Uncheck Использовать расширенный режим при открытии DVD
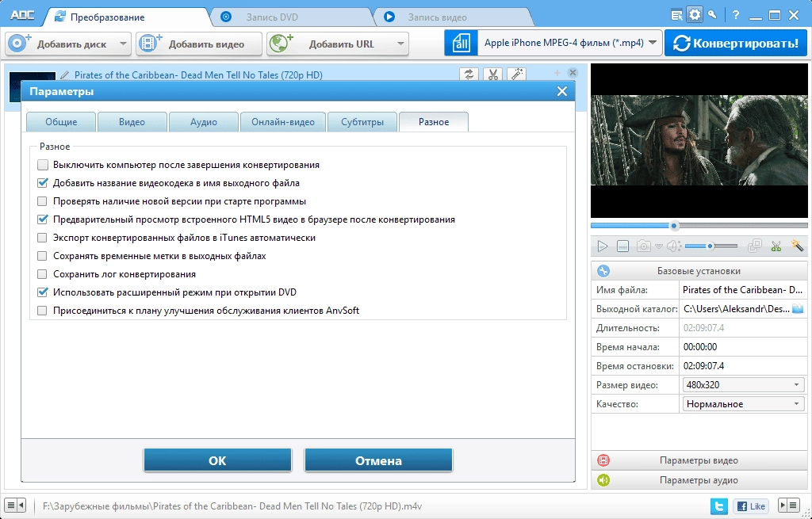Image resolution: width=812 pixels, height=519 pixels. tap(43, 292)
